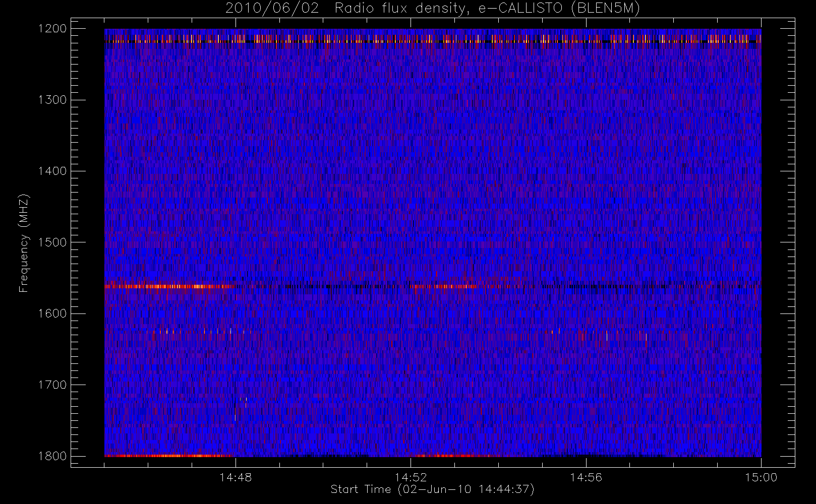Click the 14:48 time tick label
This screenshot has height=504, width=816.
point(236,477)
